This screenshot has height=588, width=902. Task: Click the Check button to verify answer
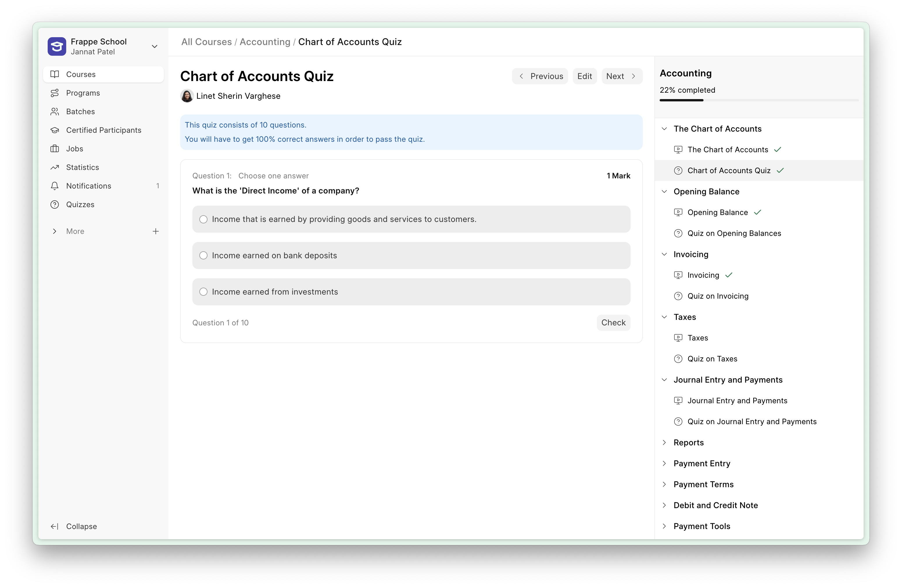tap(613, 322)
